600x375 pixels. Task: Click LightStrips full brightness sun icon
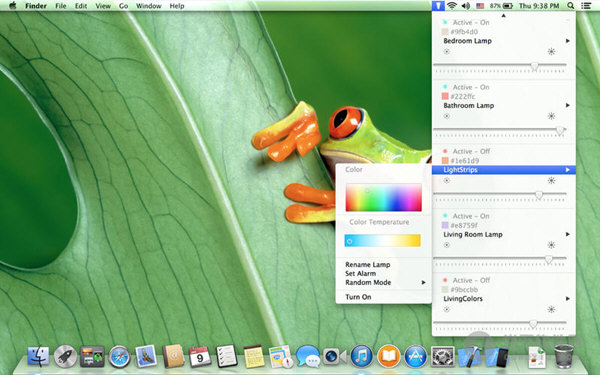[551, 180]
